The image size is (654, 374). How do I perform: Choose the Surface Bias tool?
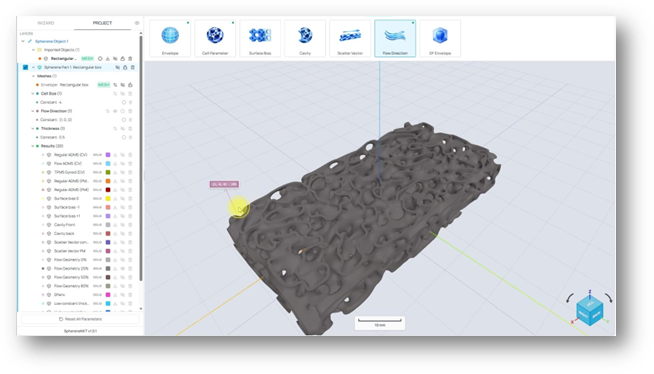tap(260, 38)
